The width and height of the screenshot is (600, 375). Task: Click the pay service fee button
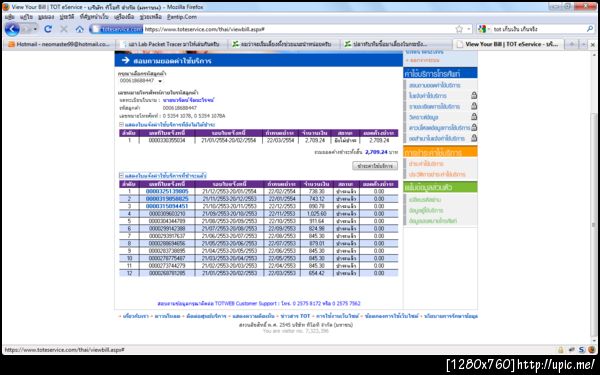point(375,166)
